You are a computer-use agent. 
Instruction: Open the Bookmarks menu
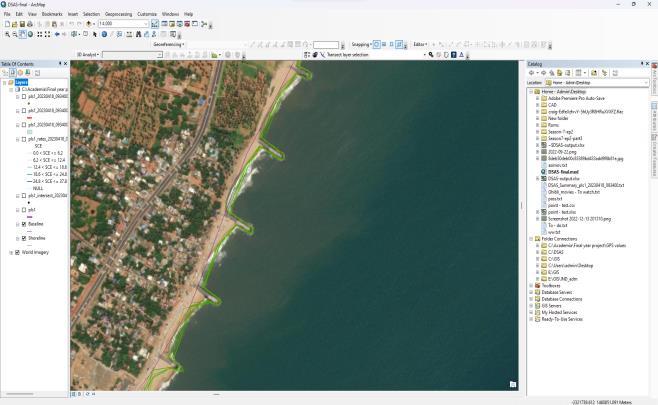(x=52, y=14)
